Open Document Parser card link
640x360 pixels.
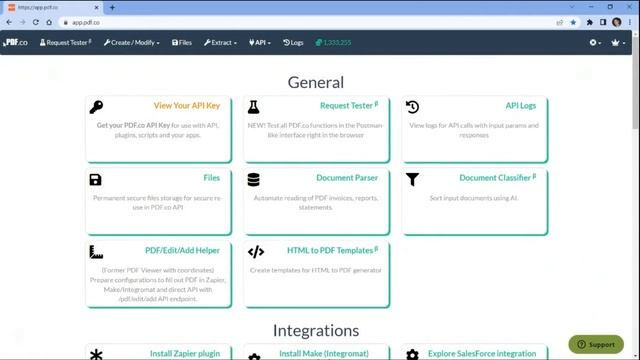pos(347,178)
